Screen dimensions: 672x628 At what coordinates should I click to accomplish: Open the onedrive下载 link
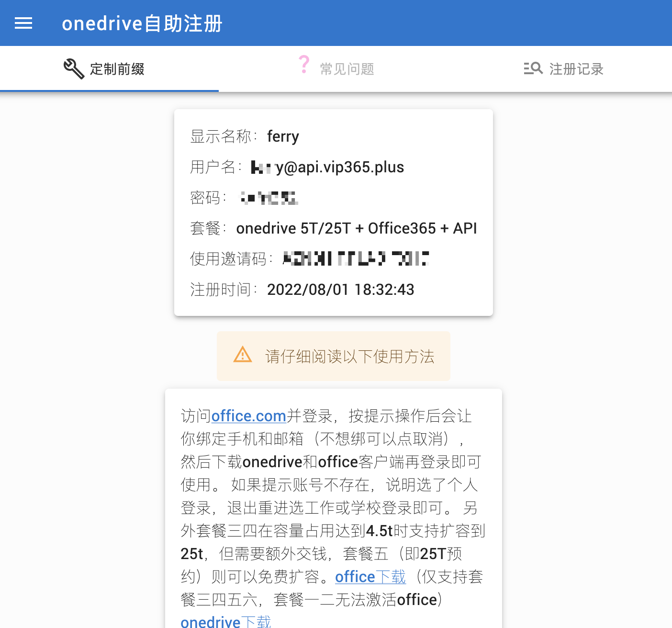point(225,621)
